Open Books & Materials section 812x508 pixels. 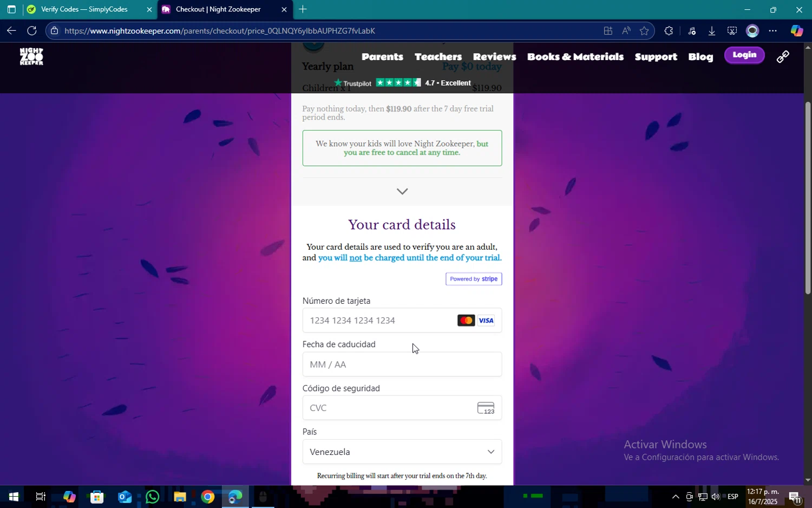pos(575,56)
